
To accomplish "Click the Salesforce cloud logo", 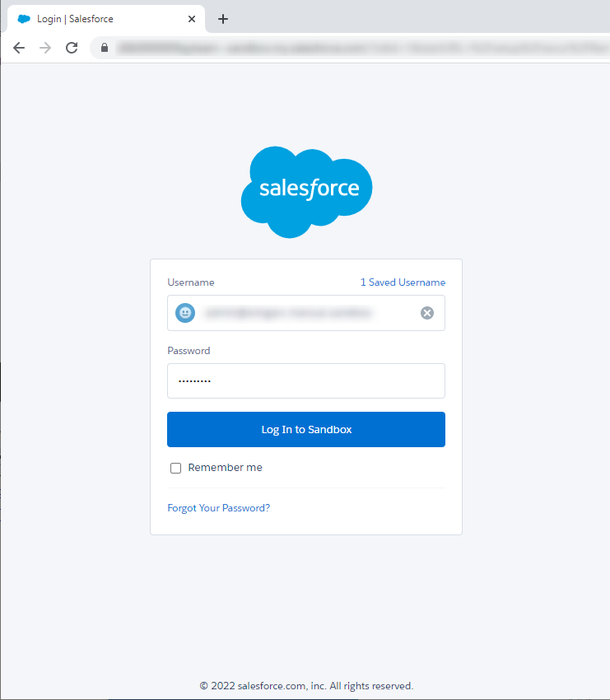I will [x=306, y=192].
